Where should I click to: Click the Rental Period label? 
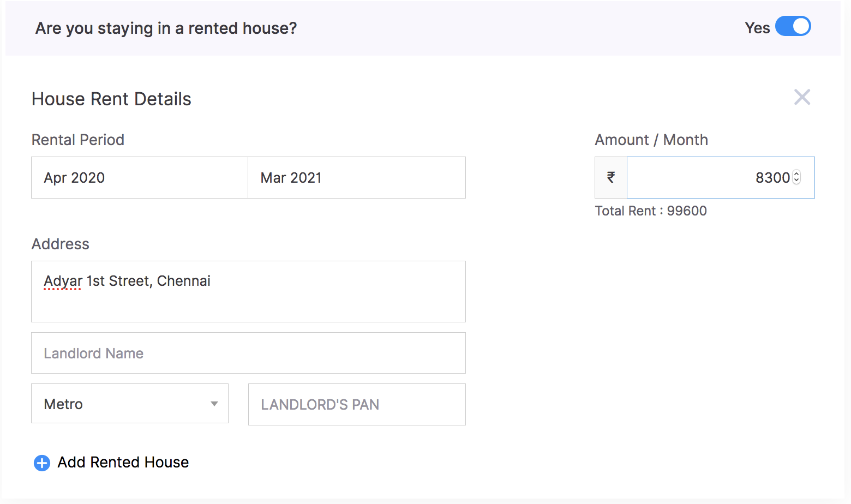point(77,140)
